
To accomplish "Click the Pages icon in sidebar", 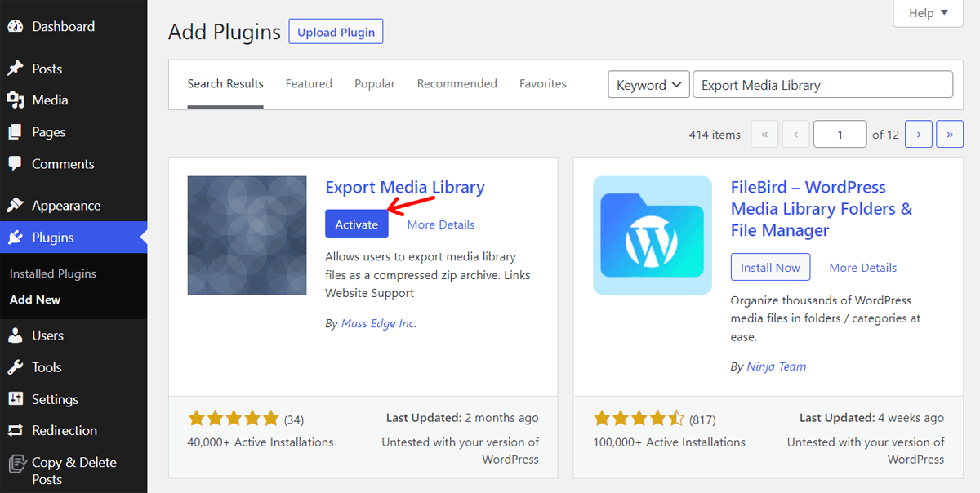I will tap(16, 132).
